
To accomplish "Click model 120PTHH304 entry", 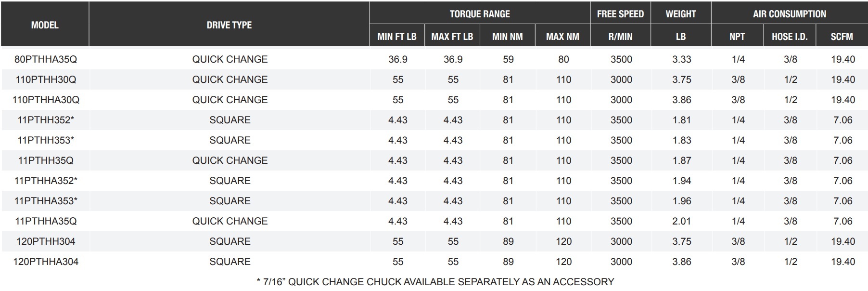I will tap(46, 241).
